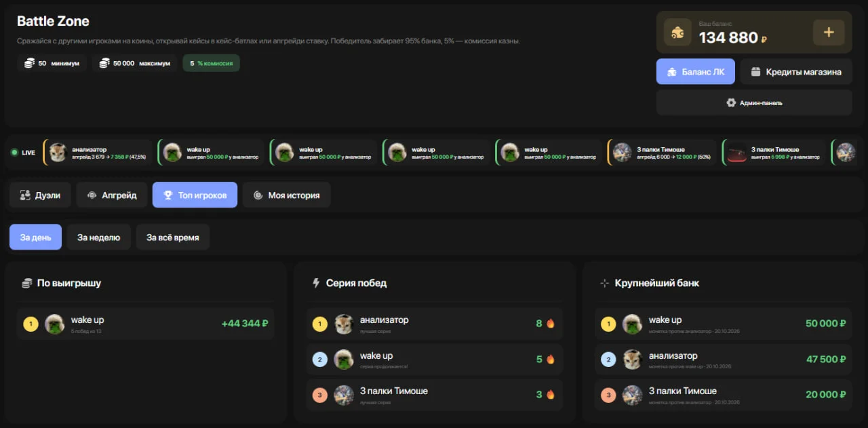Screen dimensions: 868x428
Task: Click the 20 000 ₽ bank amount
Action: click(x=826, y=395)
